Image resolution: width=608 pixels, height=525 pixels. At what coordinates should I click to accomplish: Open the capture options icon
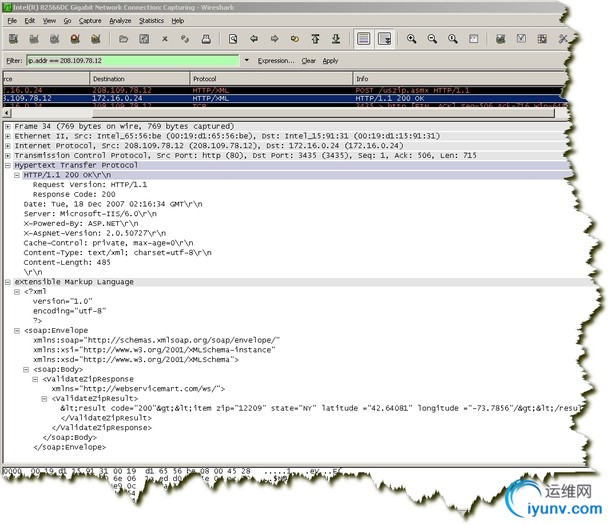tap(34, 39)
